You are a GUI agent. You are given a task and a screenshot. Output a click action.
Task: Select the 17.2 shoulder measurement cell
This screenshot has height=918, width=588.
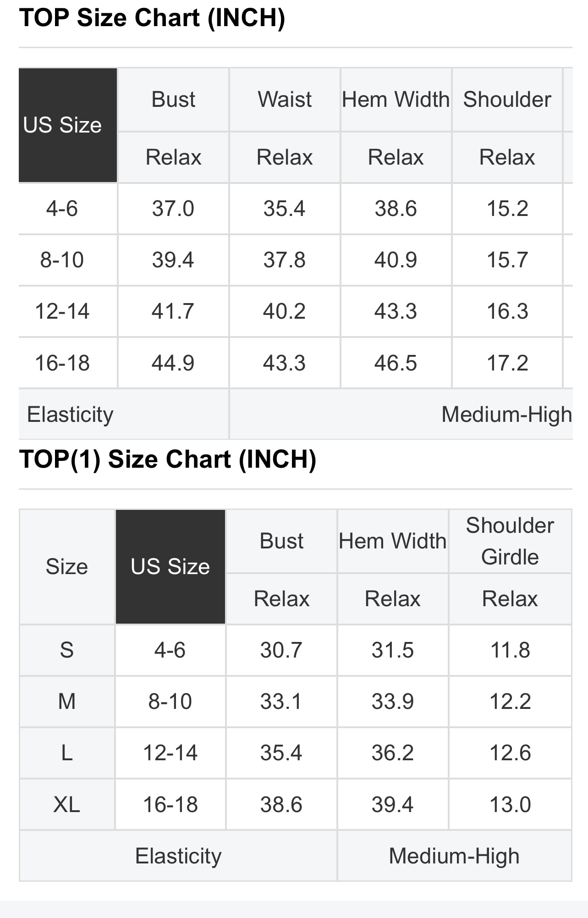point(507,363)
